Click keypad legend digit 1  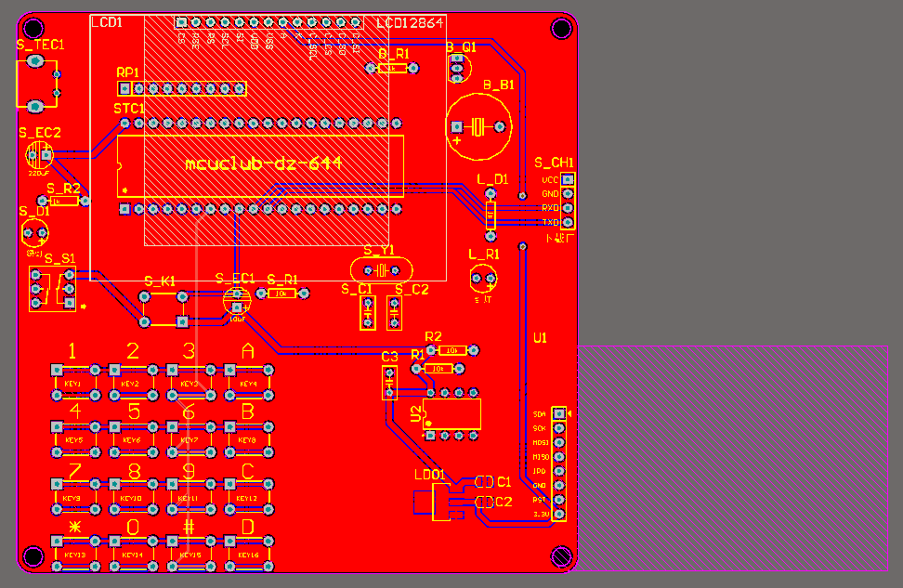tap(72, 351)
